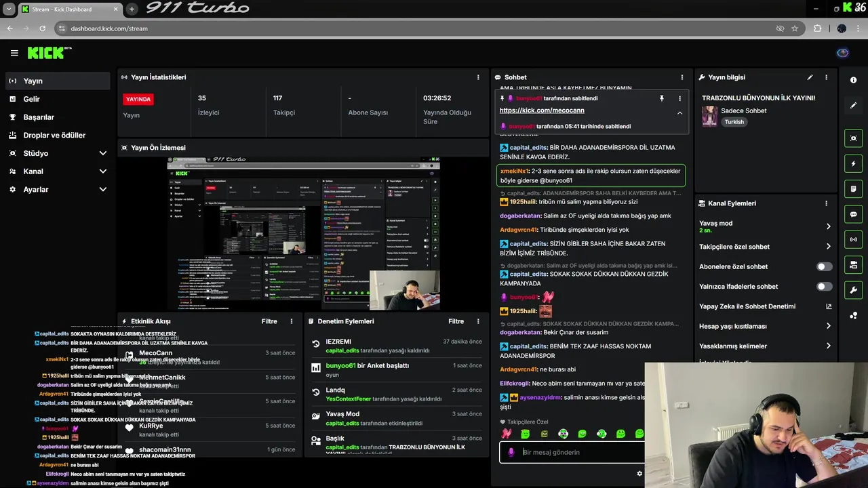Select Droplar ve ödüller in navigation

[58, 135]
